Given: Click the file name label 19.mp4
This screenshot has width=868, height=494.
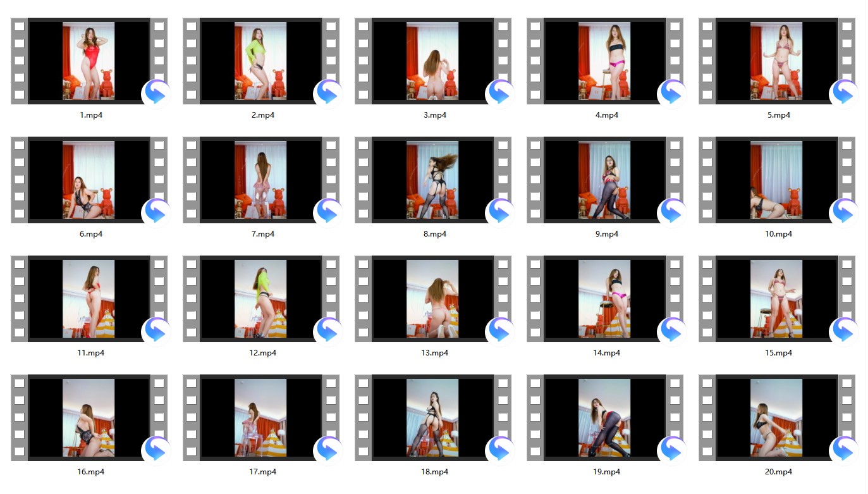Looking at the screenshot, I should 607,472.
